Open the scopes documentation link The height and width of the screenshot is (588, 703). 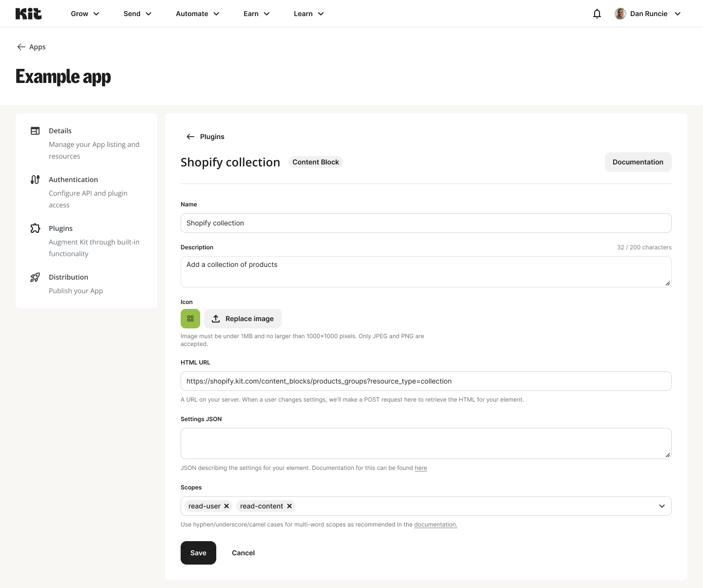pyautogui.click(x=435, y=525)
